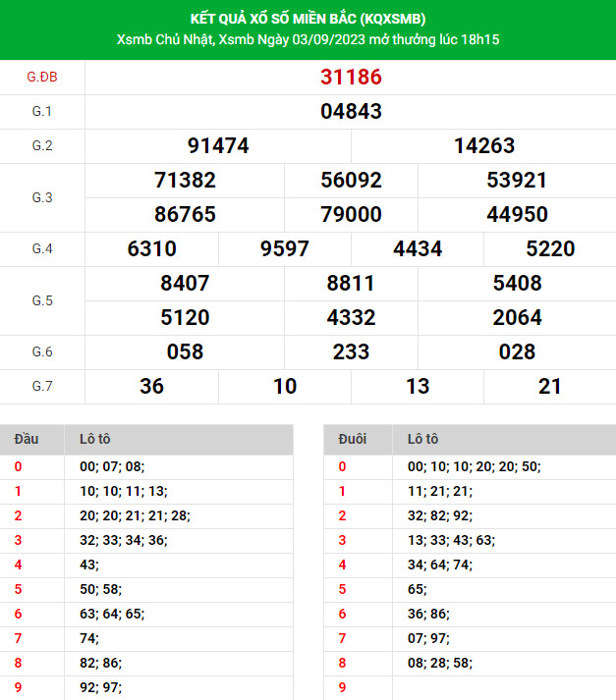The width and height of the screenshot is (616, 700).
Task: Select first prize number 04843
Action: point(351,111)
